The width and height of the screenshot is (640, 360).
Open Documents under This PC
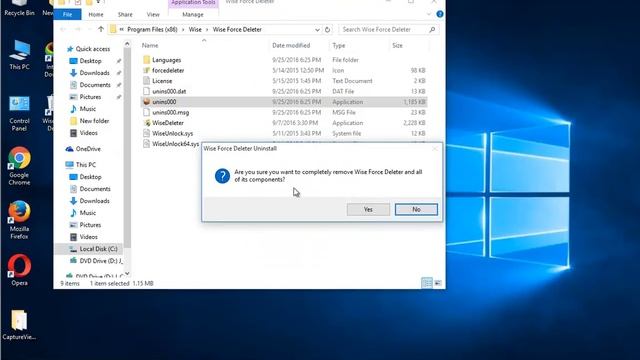tap(95, 189)
